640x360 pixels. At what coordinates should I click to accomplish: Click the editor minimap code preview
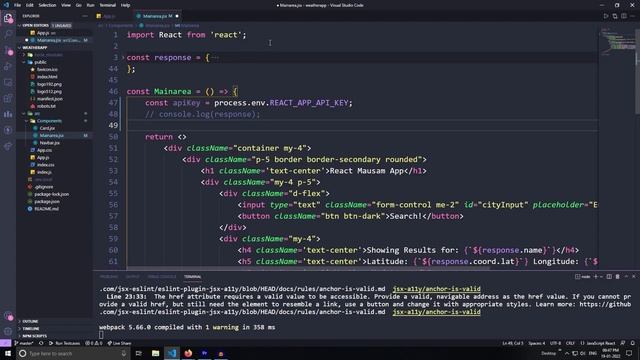[x=617, y=41]
